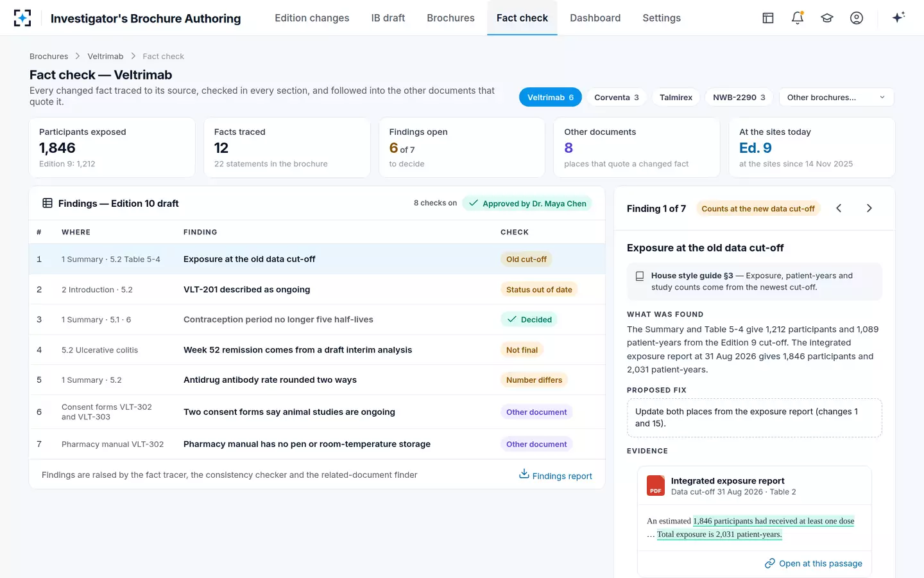
Task: Click the download icon of Findings report
Action: (x=524, y=474)
